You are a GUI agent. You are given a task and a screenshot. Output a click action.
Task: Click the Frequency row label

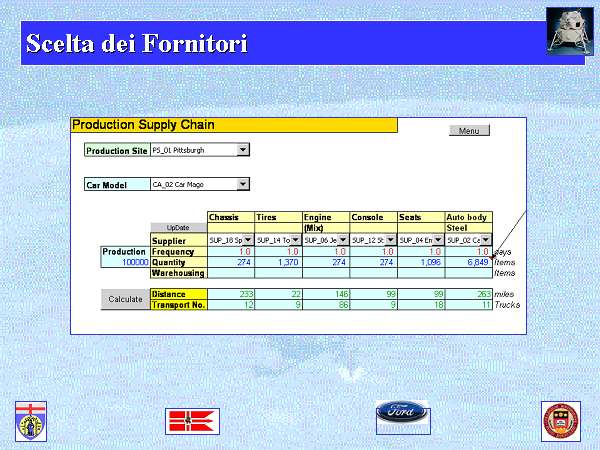(178, 252)
